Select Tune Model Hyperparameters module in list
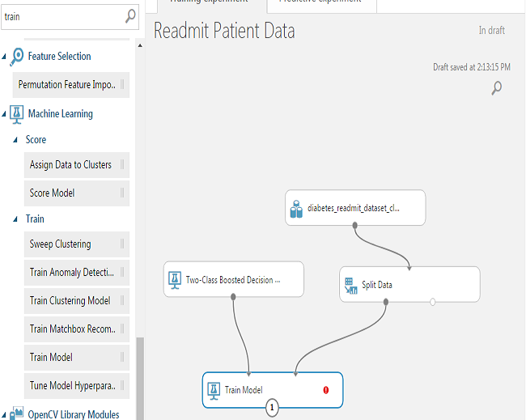 pos(71,385)
